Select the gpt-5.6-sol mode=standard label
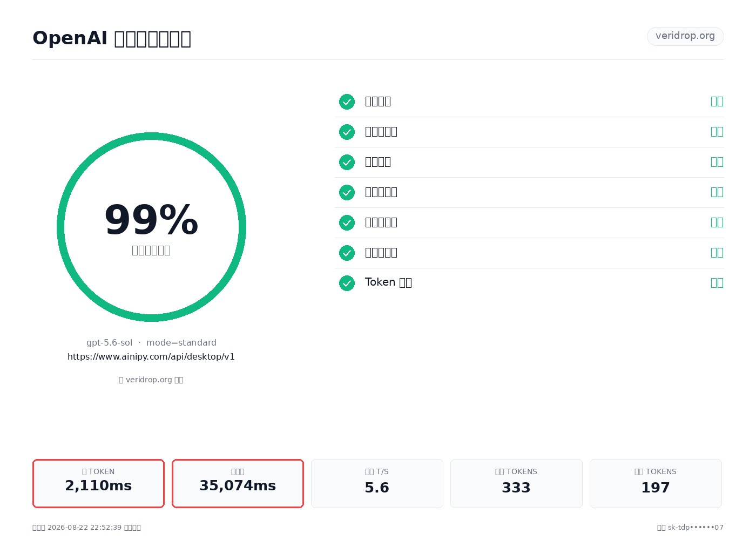 click(x=151, y=343)
